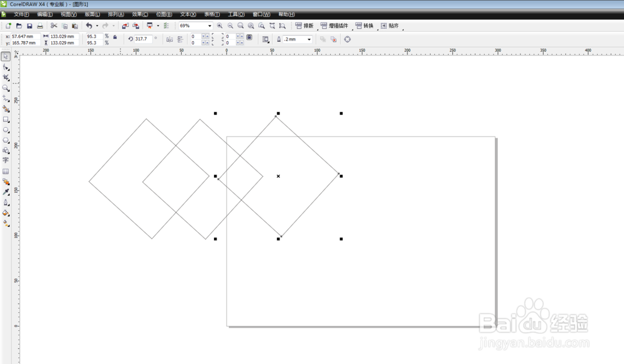Open the 视图(V) menu

click(x=69, y=14)
